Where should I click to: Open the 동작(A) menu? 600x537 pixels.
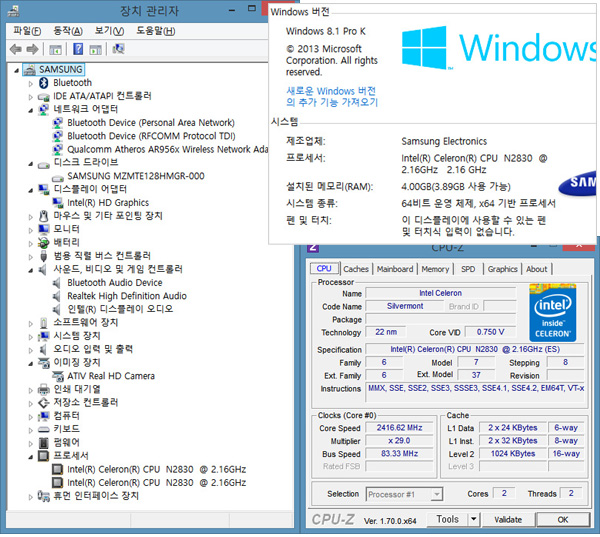coord(68,31)
